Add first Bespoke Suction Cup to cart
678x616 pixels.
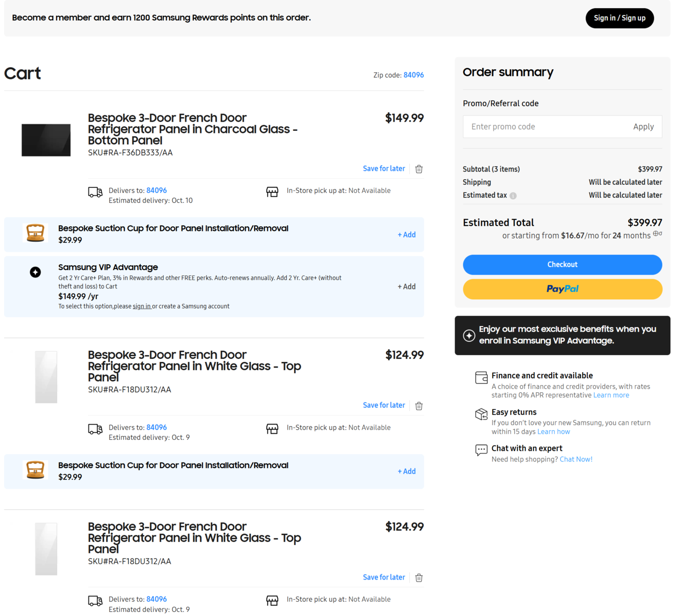coord(406,235)
